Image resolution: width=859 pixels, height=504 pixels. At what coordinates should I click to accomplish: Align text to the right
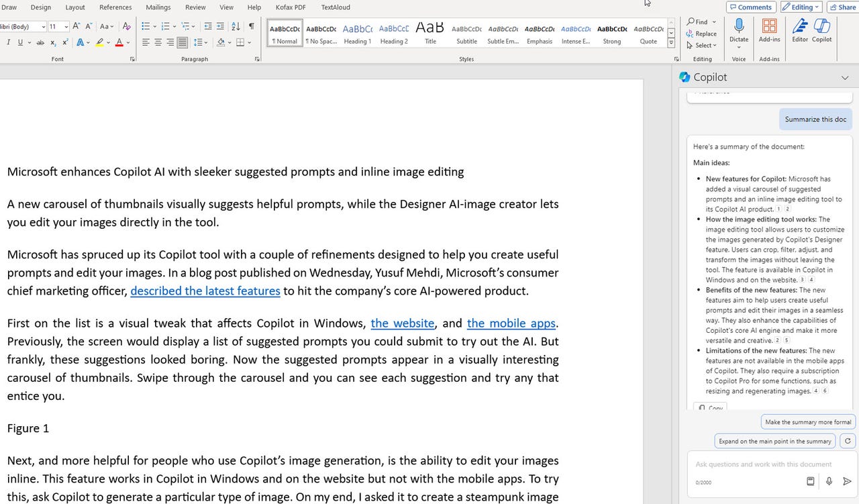pyautogui.click(x=170, y=42)
